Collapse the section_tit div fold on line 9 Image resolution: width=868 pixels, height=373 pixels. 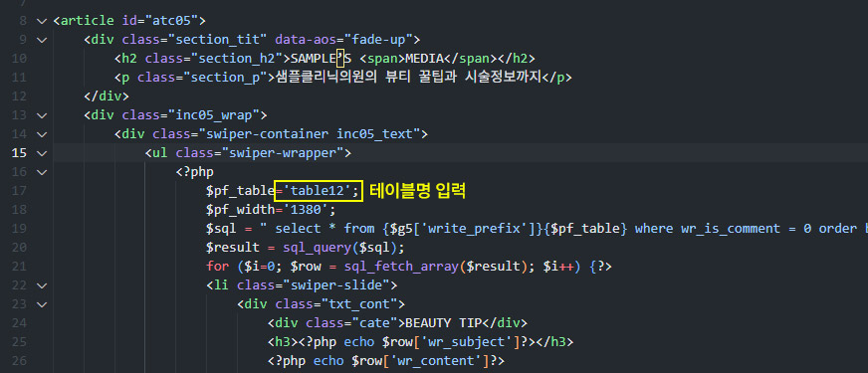coord(42,40)
